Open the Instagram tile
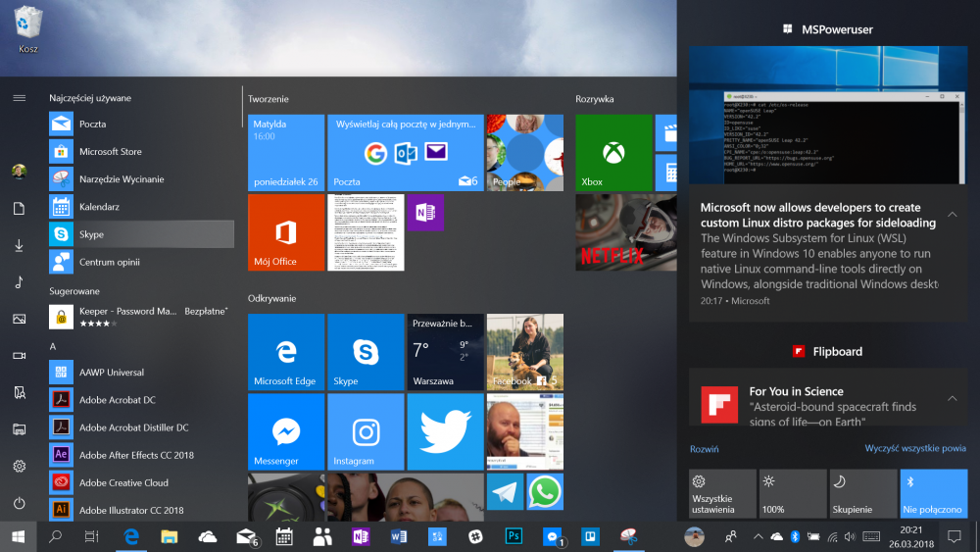 [366, 432]
